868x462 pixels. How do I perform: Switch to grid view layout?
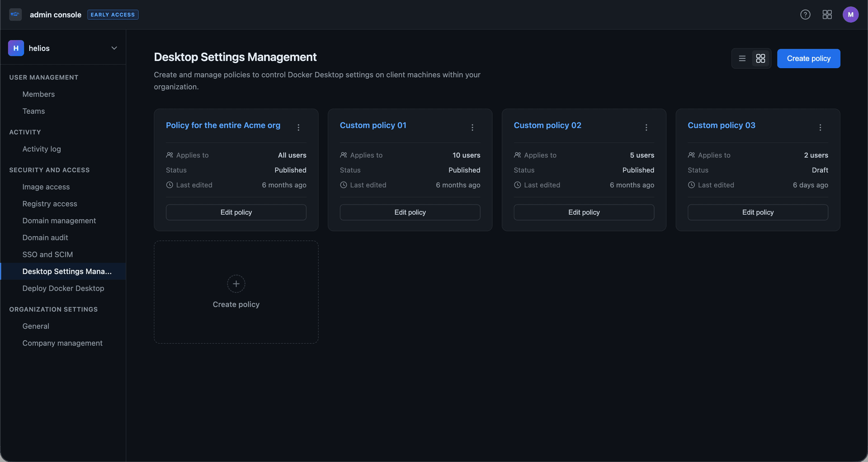[760, 58]
